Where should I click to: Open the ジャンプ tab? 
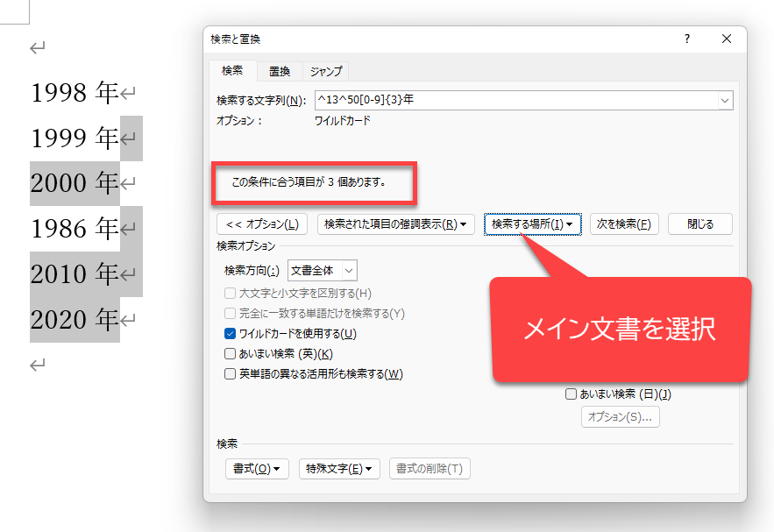click(326, 71)
